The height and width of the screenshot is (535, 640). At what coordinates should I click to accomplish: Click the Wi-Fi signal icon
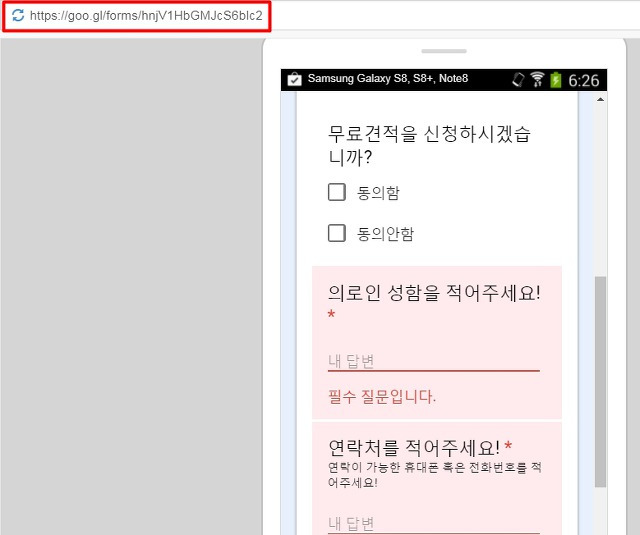click(x=537, y=79)
